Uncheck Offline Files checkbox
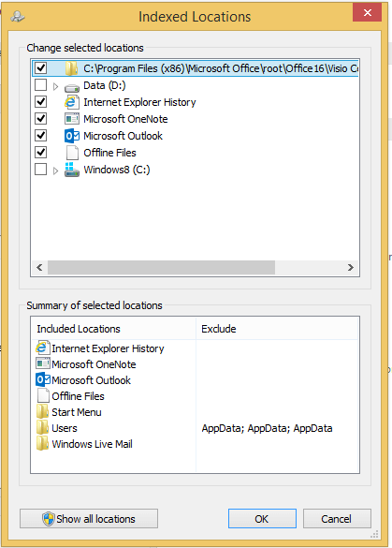Screen dimensions: 392x548 tap(41, 153)
